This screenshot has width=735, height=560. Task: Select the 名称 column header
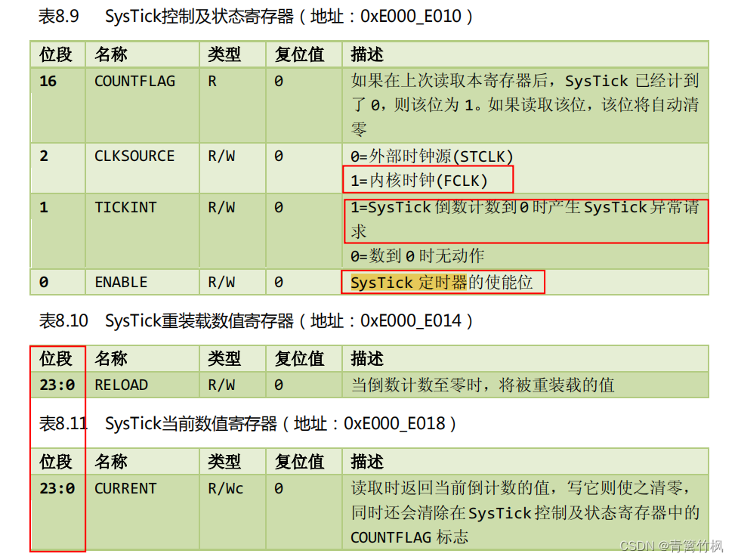pos(112,54)
